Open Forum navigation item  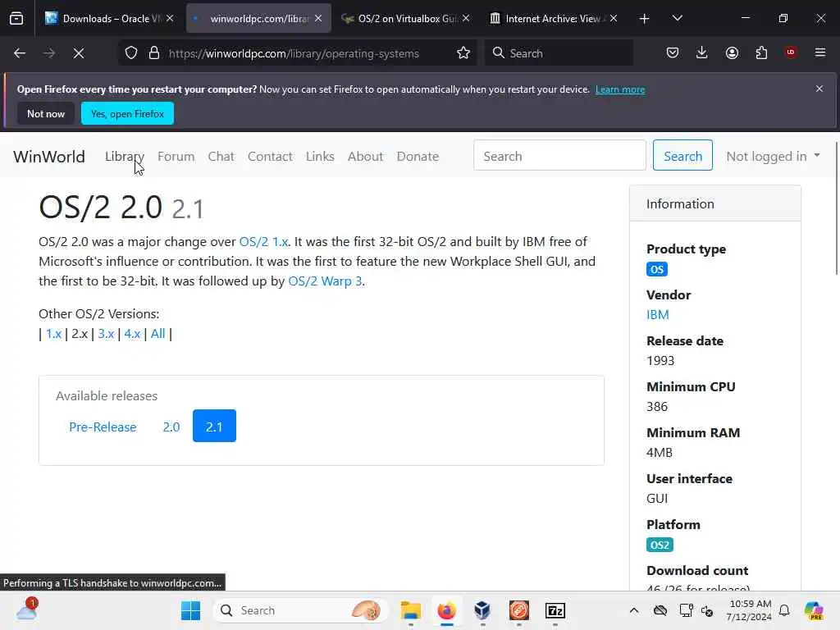tap(176, 157)
